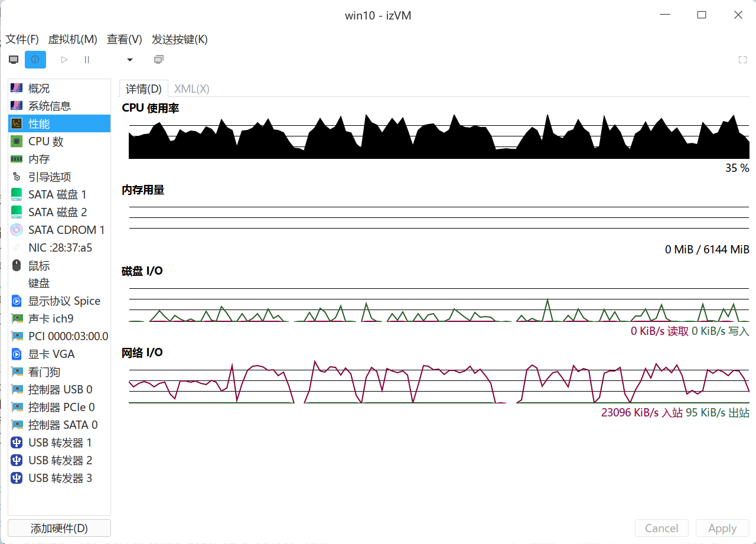756x544 pixels.
Task: Switch to the XML(X) tab
Action: [192, 89]
